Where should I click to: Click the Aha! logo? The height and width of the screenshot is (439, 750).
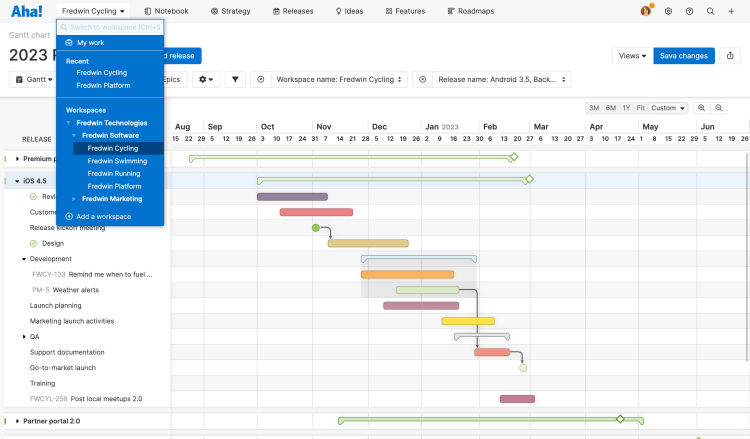(26, 11)
